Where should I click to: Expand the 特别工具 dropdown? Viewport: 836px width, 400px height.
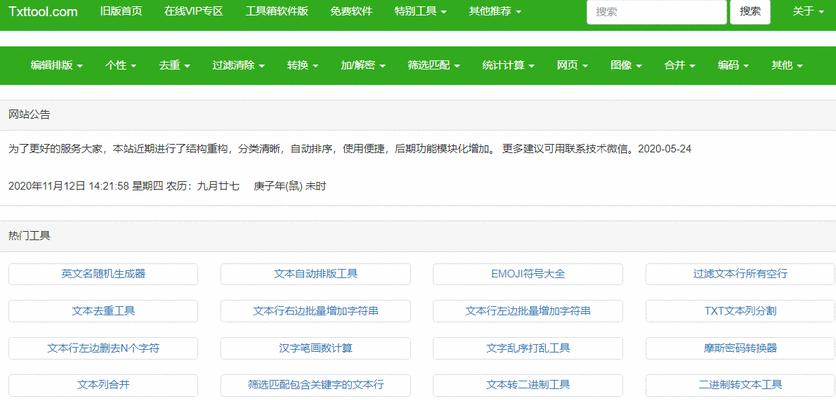421,11
